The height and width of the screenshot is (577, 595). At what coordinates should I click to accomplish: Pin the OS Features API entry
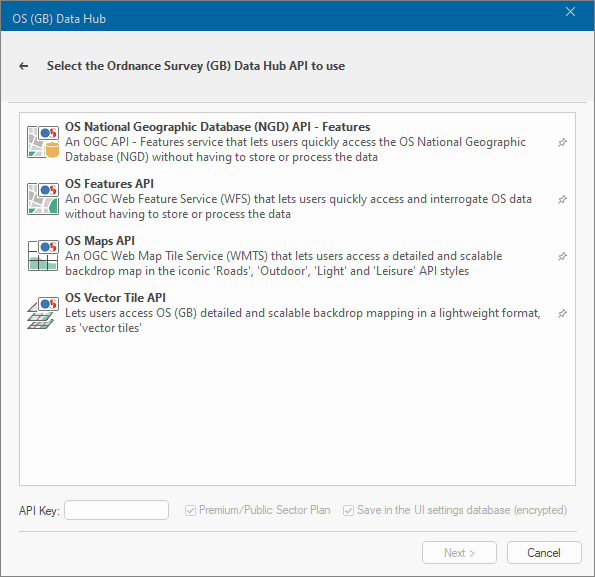click(x=562, y=199)
